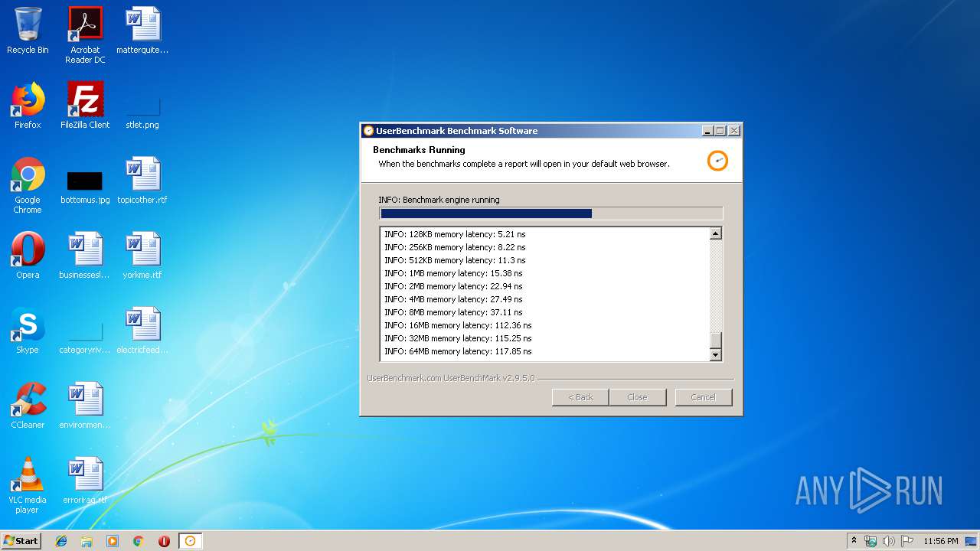Show hidden system tray icons
The height and width of the screenshot is (551, 980).
pos(854,541)
